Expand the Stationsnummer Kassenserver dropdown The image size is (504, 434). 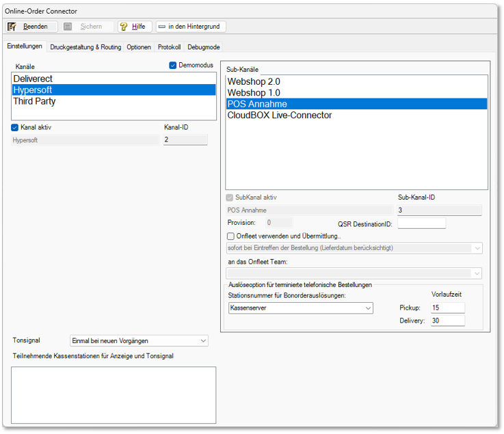click(301, 308)
